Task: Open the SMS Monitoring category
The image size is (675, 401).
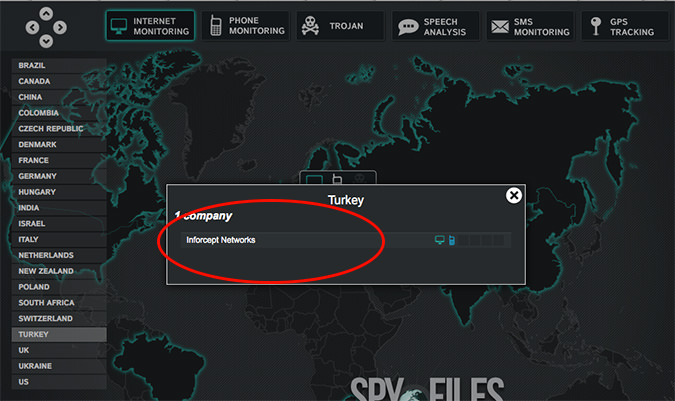Action: coord(530,26)
